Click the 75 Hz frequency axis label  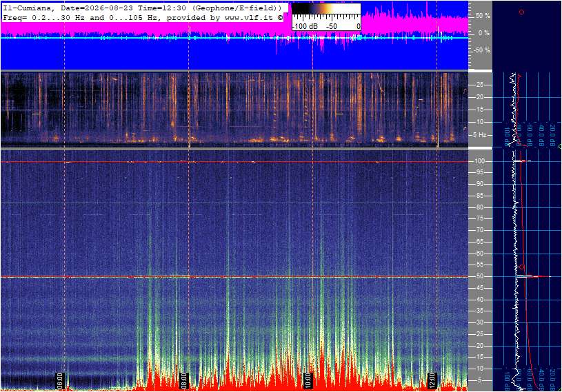[x=479, y=218]
